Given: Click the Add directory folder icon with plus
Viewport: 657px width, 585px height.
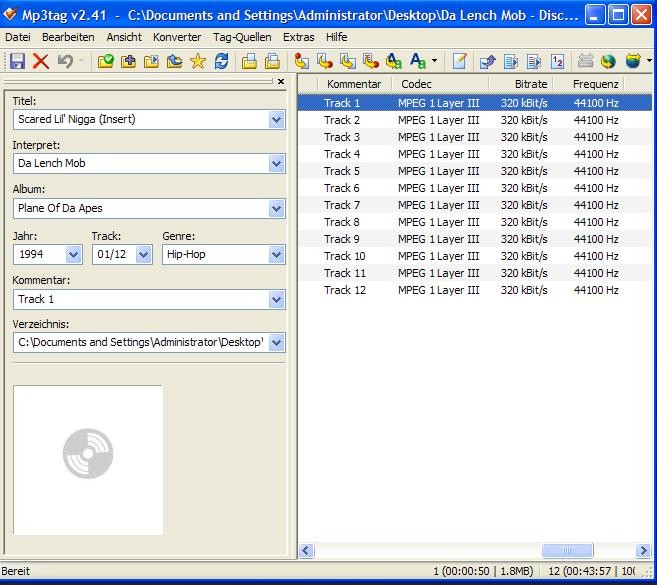Looking at the screenshot, I should point(128,62).
